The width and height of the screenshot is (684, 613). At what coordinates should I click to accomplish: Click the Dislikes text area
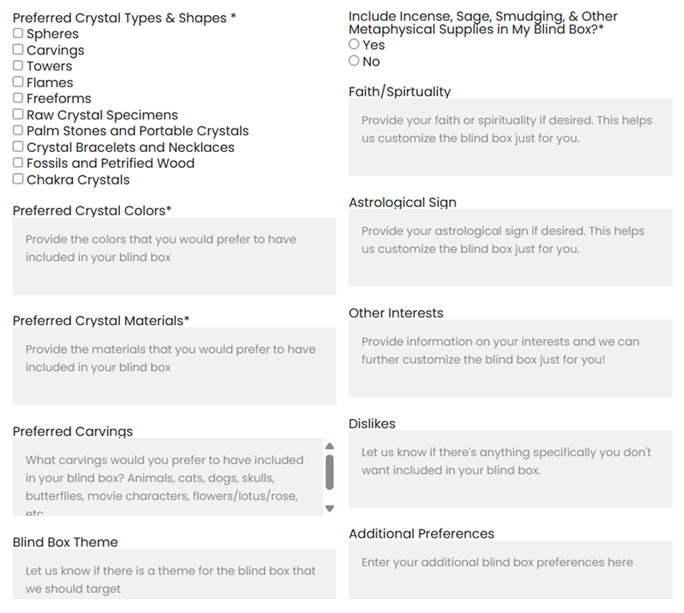tap(510, 468)
